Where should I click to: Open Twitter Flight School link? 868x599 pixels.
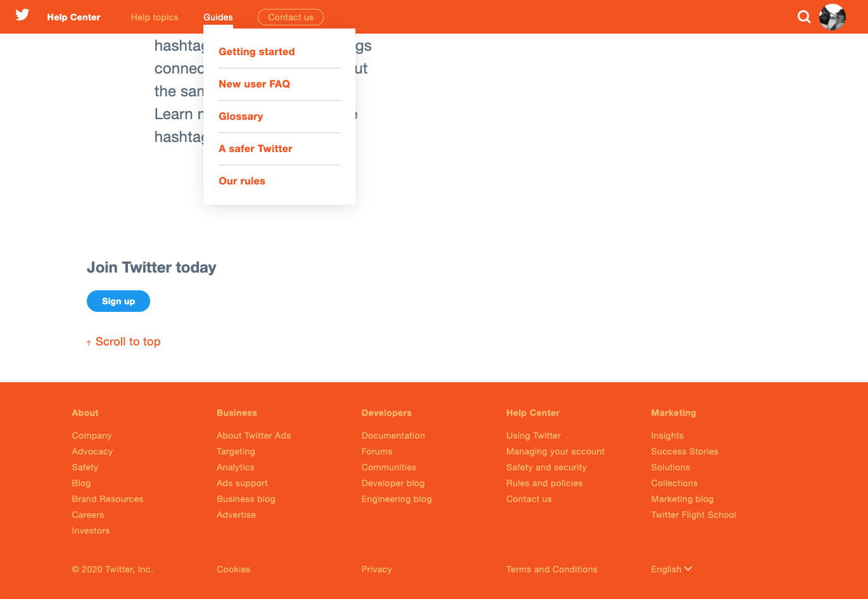(694, 515)
